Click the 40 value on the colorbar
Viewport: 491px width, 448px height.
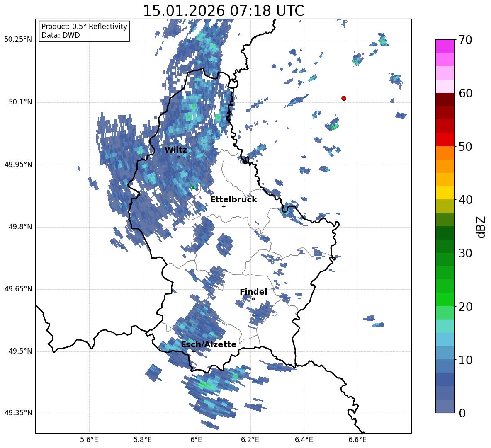click(465, 200)
